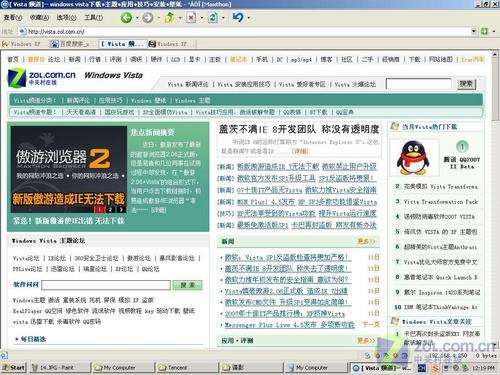Click the green 搜 索 button in 软件问问
Viewport: 500px width, 375px height.
(x=187, y=285)
